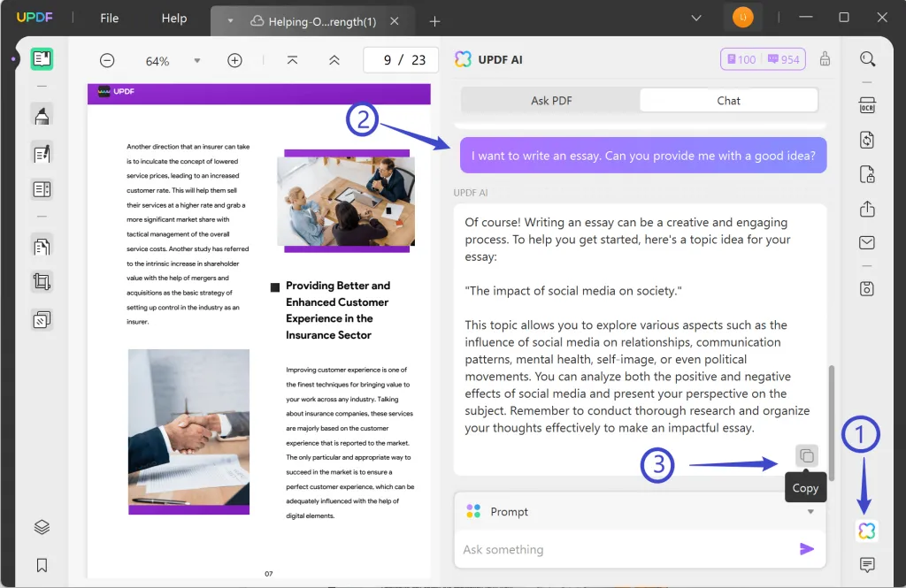Open the Crop Pages tool
Image resolution: width=906 pixels, height=588 pixels.
[42, 282]
